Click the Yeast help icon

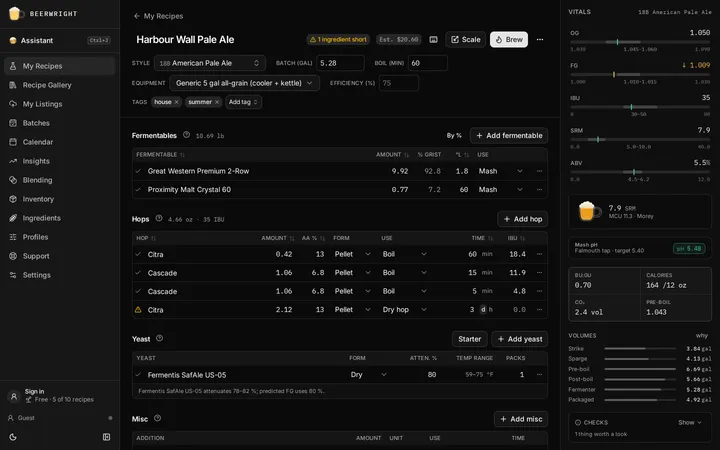pyautogui.click(x=159, y=338)
